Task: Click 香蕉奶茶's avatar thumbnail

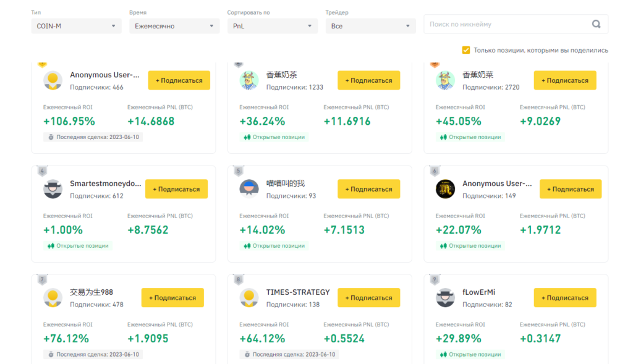Action: 249,80
